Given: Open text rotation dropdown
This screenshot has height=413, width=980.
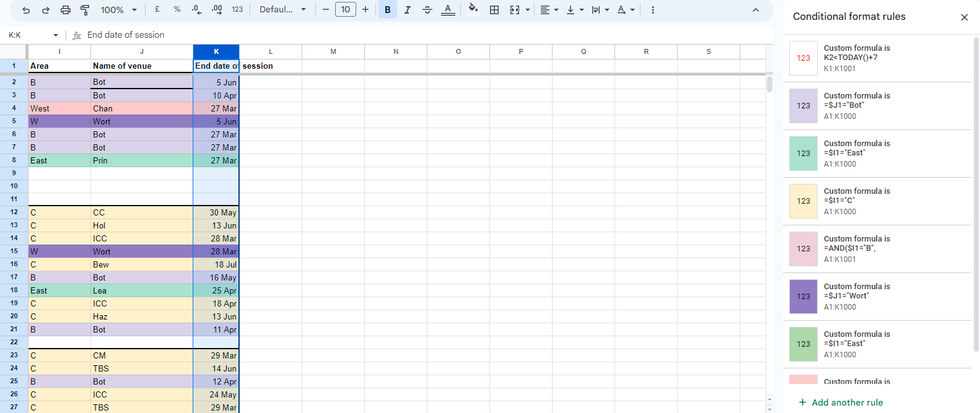Looking at the screenshot, I should pyautogui.click(x=626, y=9).
